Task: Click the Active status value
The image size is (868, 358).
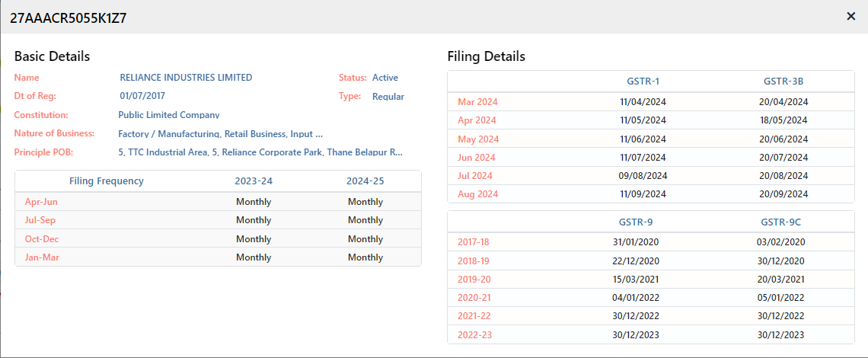Action: [x=385, y=78]
